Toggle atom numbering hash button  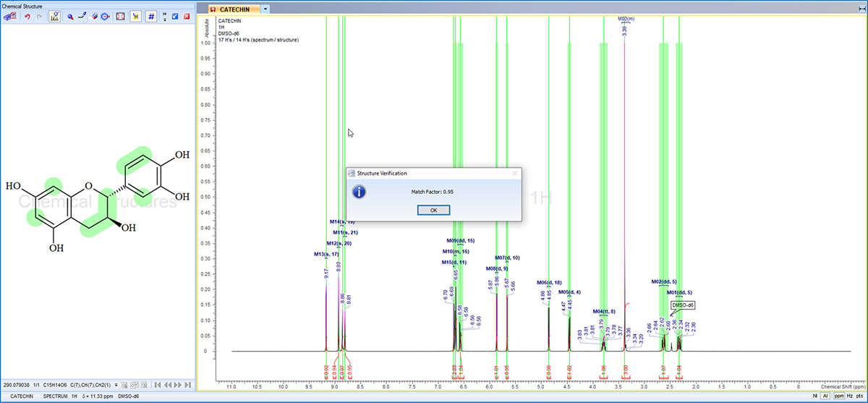point(150,16)
